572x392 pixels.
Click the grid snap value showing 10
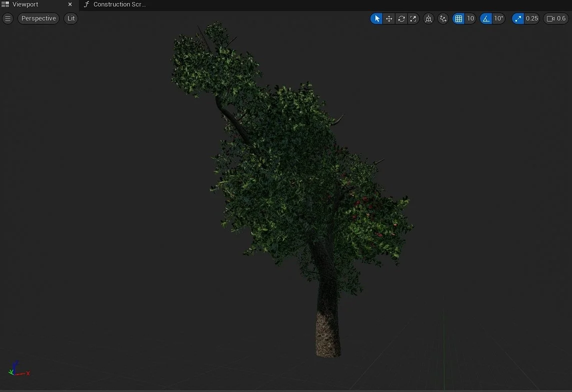tap(470, 18)
